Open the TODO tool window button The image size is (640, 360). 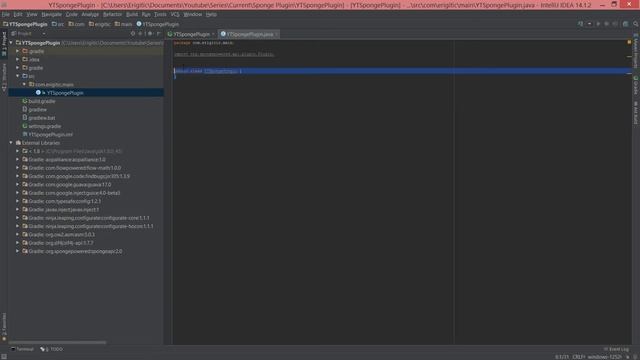coord(52,349)
